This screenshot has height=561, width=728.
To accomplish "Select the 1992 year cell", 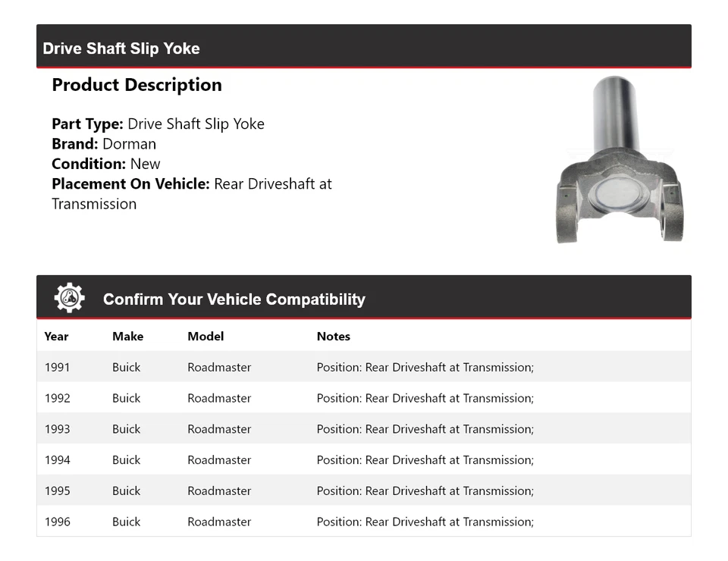I will (57, 399).
